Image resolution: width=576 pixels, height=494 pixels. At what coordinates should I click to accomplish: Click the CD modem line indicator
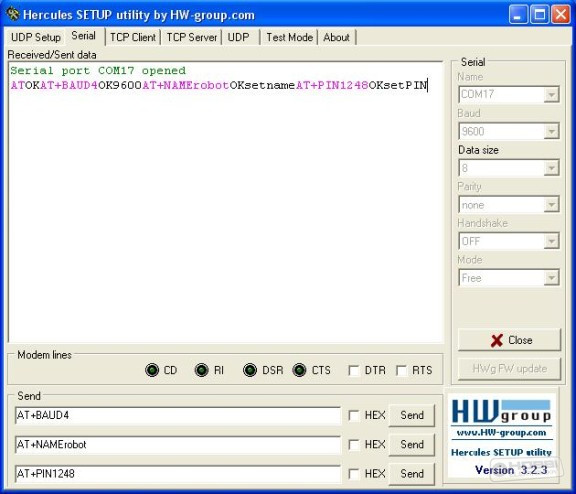point(152,370)
